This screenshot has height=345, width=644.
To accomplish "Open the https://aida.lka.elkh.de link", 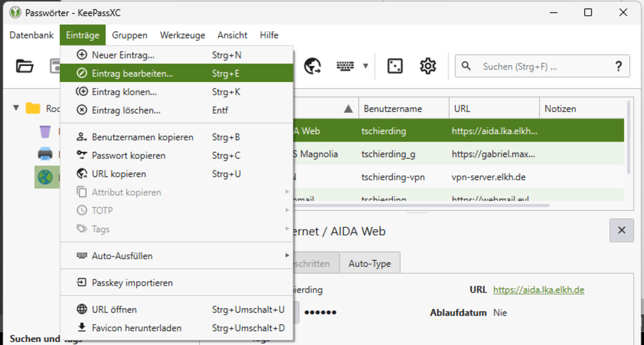I will pyautogui.click(x=538, y=290).
